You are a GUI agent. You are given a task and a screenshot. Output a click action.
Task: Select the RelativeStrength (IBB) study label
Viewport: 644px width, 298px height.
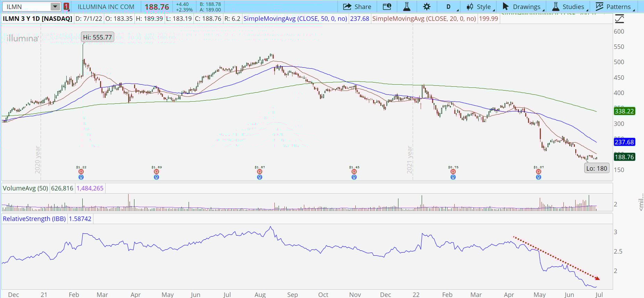pyautogui.click(x=34, y=219)
